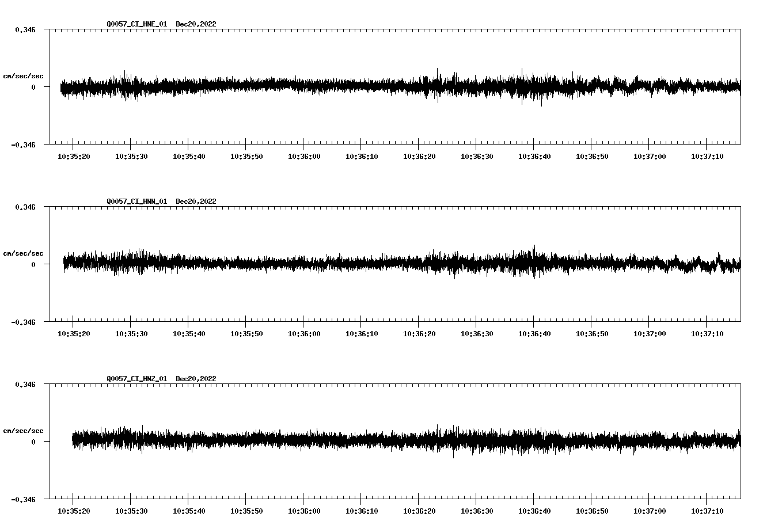Click the 10:35:40 time label on HNN axis
The height and width of the screenshot is (532, 782).
(189, 334)
